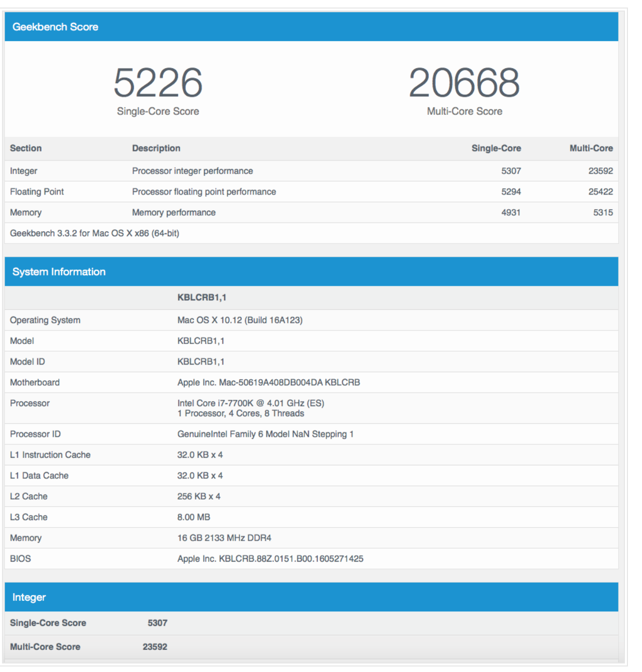Select the single-core score 5226
The image size is (642, 672).
pos(158,83)
